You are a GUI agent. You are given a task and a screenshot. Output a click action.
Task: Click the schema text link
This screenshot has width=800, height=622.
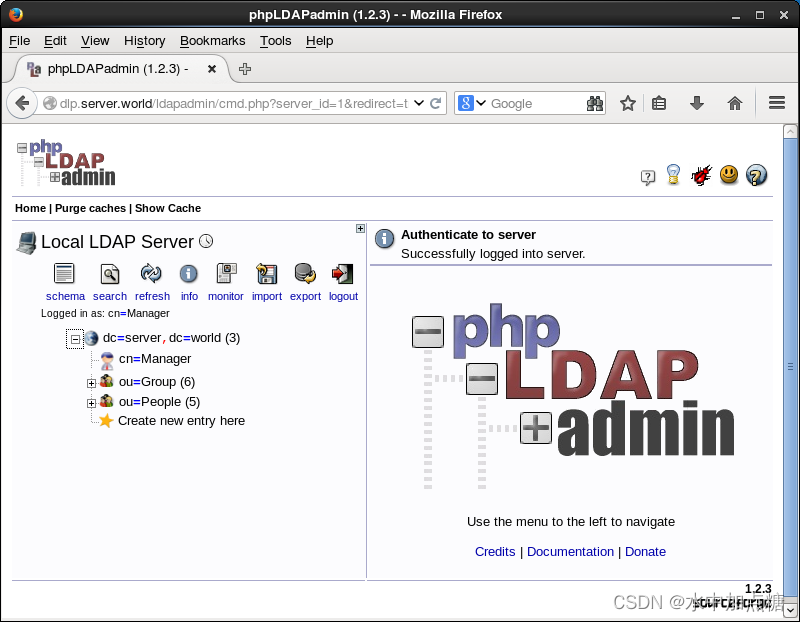tap(65, 296)
